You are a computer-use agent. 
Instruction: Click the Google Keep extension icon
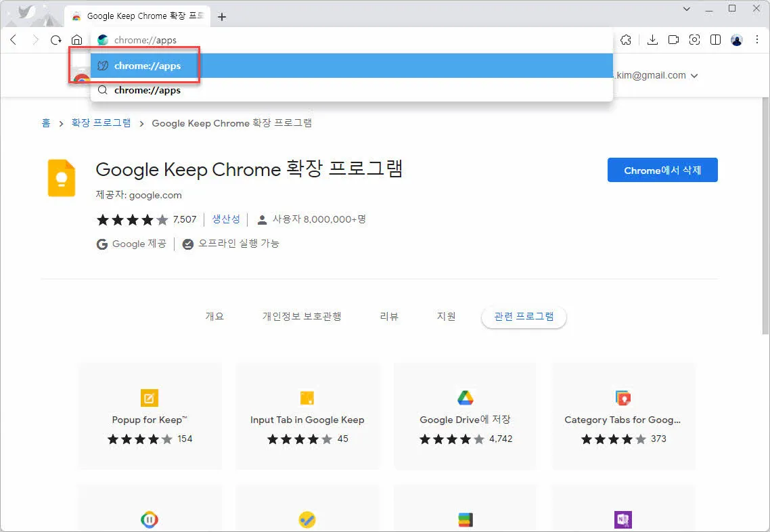62,178
